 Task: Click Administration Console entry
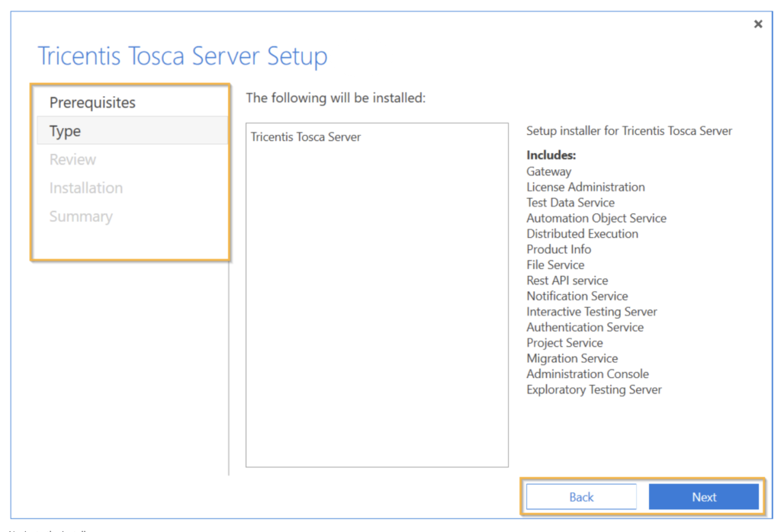pos(588,373)
